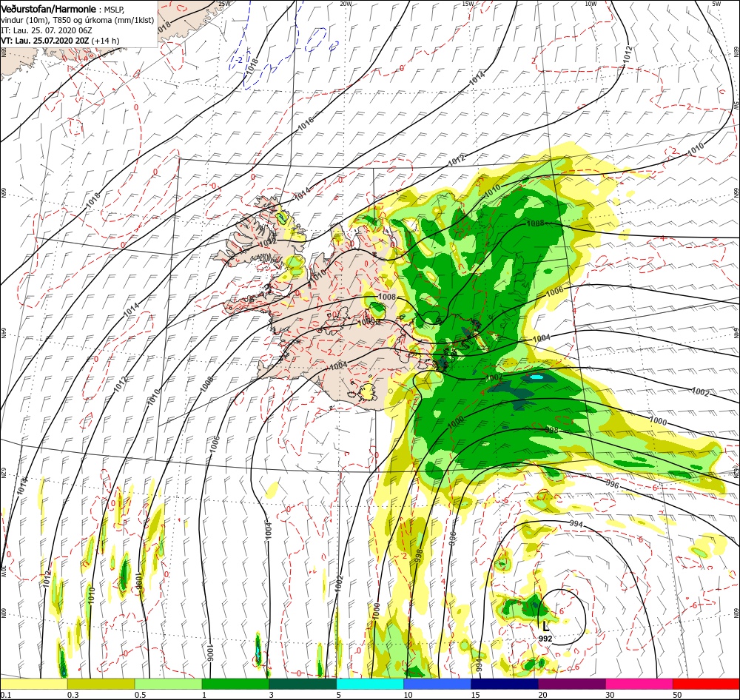Click the navy 15–20 mm legend swatch
740x700 pixels.
(505, 684)
